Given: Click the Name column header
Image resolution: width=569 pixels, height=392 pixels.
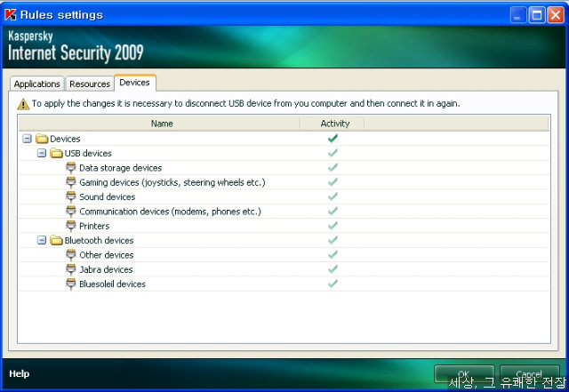Looking at the screenshot, I should pyautogui.click(x=160, y=124).
